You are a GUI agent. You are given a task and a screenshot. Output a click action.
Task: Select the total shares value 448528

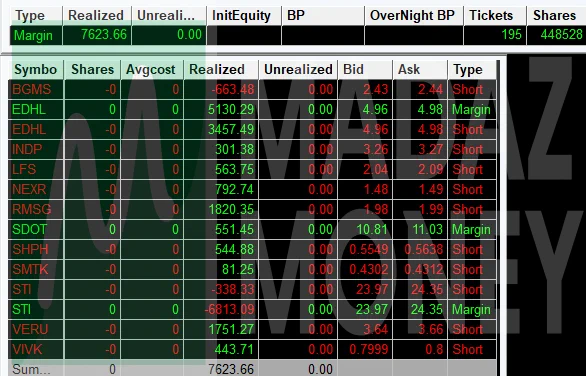click(561, 35)
